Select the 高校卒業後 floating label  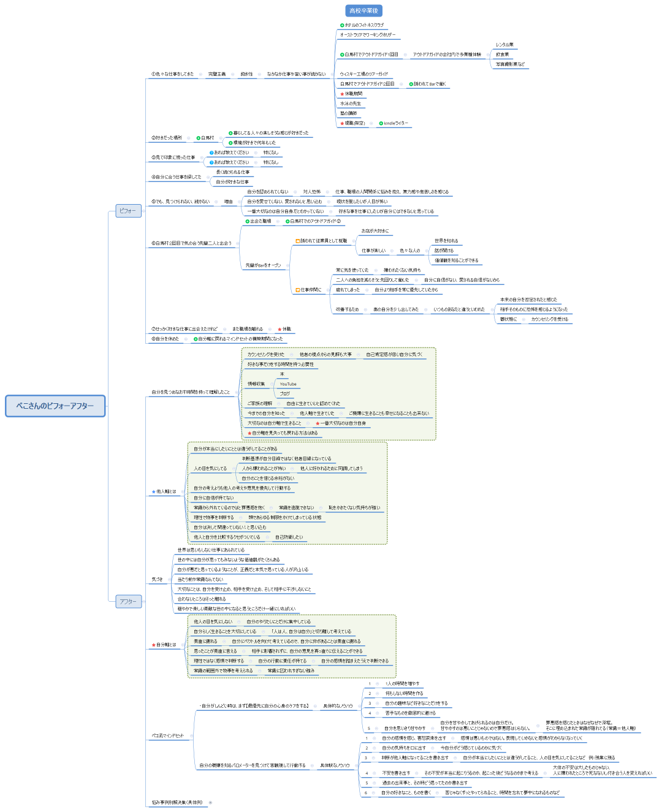pyautogui.click(x=363, y=10)
